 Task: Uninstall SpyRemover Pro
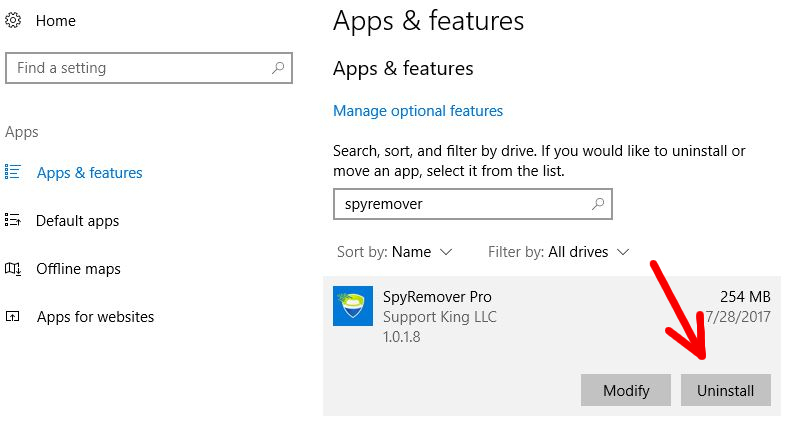(x=726, y=390)
